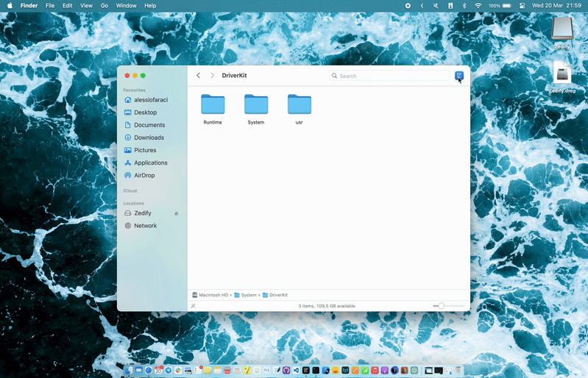Click the muted volume icon
Screen dimensions: 588x378
[436, 6]
